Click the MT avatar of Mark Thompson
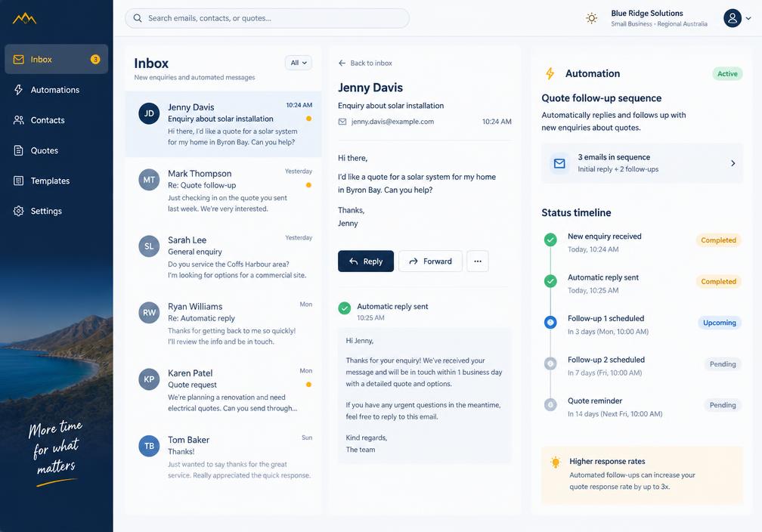762x532 pixels. point(149,180)
